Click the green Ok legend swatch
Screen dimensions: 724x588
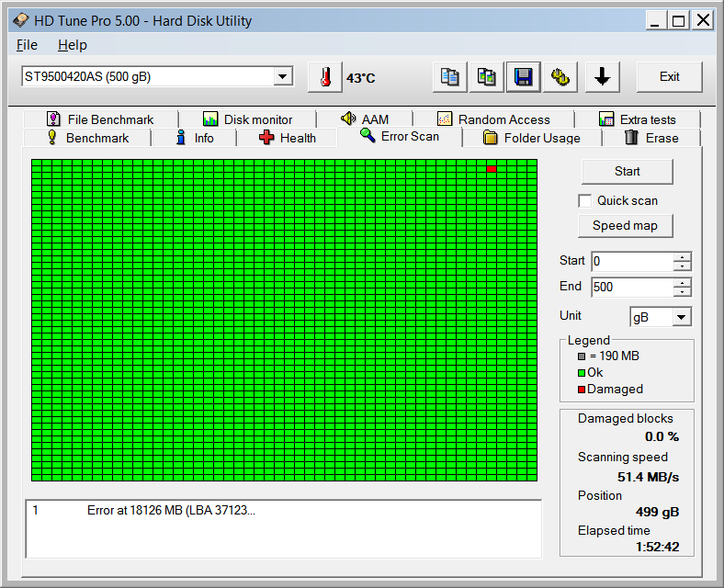pyautogui.click(x=582, y=373)
